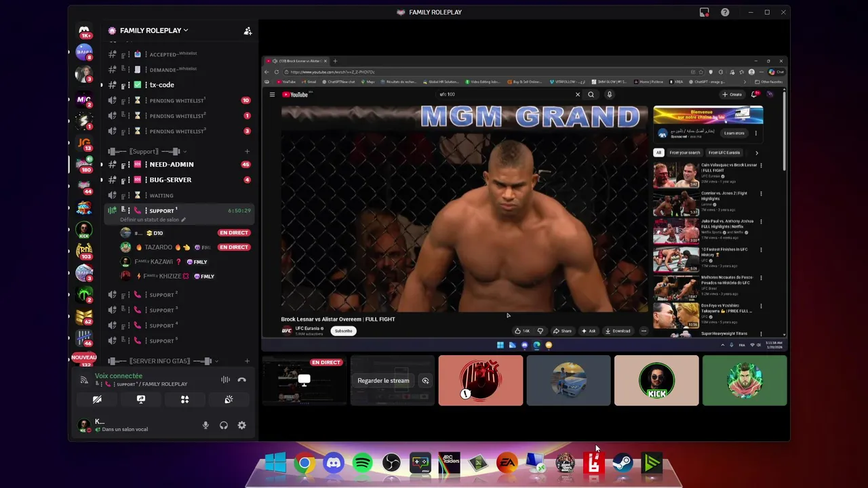Toggle camera on in voice panel
This screenshot has width=868, height=488.
point(97,399)
